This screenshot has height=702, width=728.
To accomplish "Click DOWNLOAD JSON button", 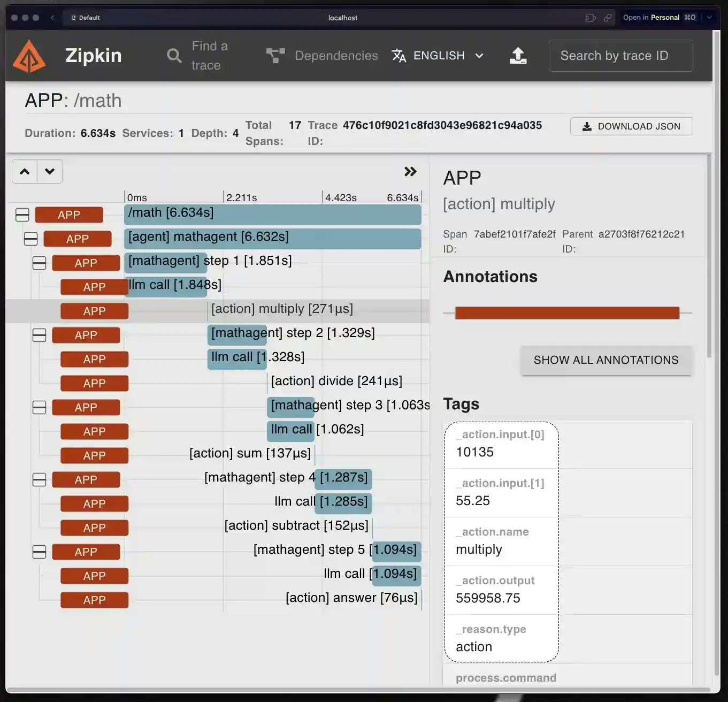I will pyautogui.click(x=632, y=126).
